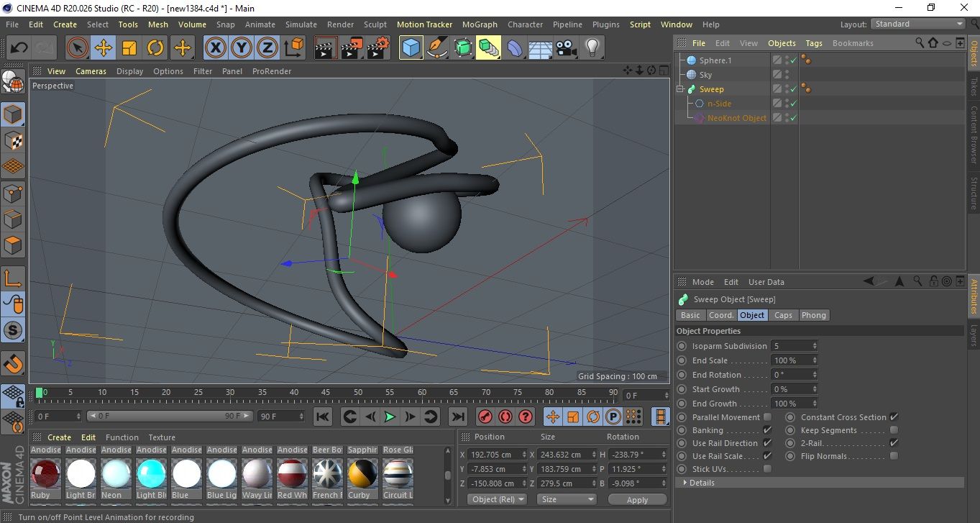Open Edit Render Settings icon
This screenshot has width=980, height=523.
[x=378, y=48]
